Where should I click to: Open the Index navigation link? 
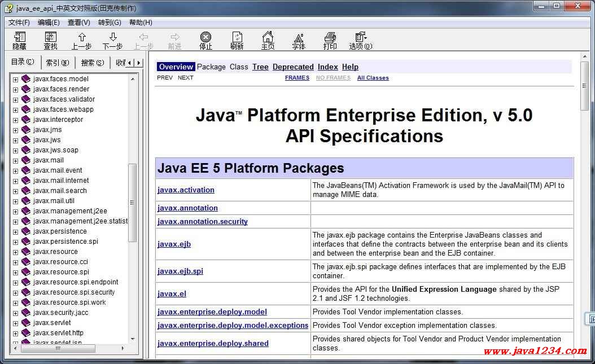pyautogui.click(x=328, y=67)
